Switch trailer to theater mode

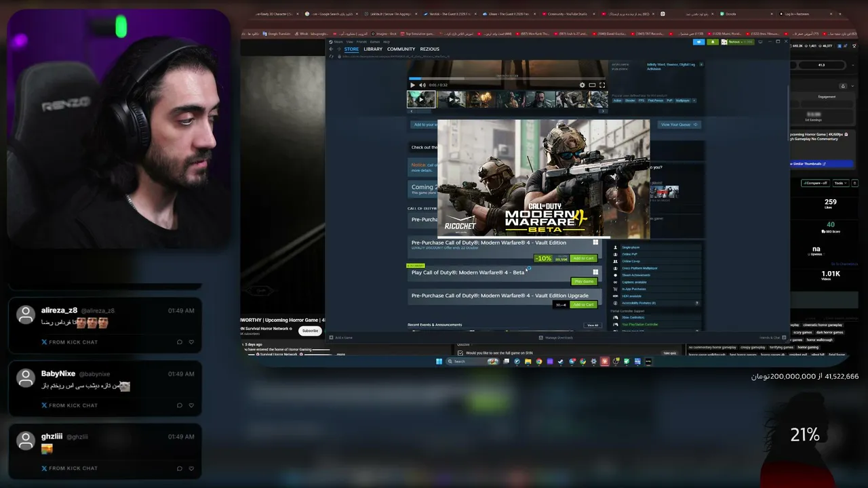click(592, 85)
